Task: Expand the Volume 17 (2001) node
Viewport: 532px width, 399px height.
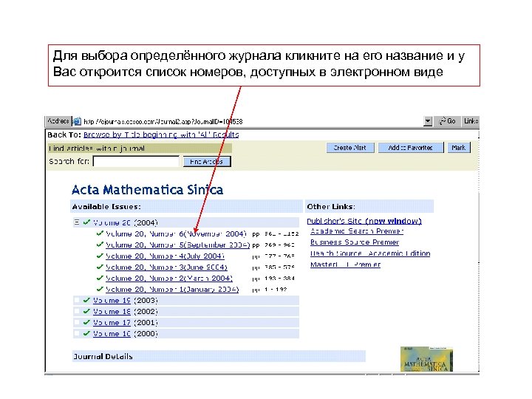Action: (x=77, y=322)
